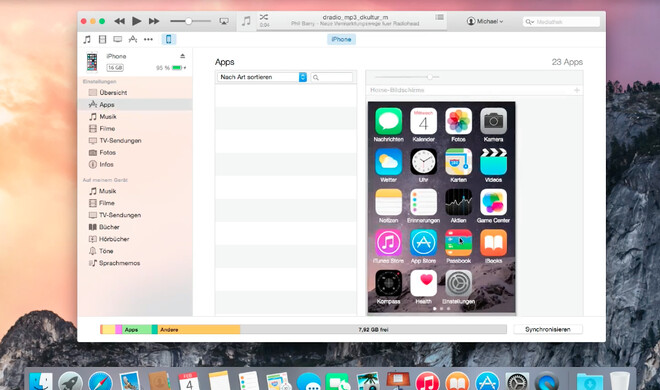Focus the Mediathek search field
The image size is (660, 390).
561,21
